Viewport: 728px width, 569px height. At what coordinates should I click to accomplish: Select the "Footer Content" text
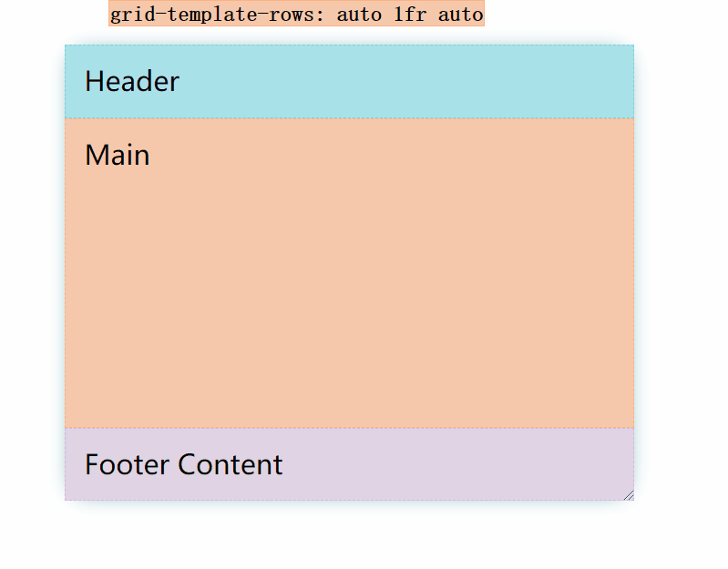pos(183,464)
